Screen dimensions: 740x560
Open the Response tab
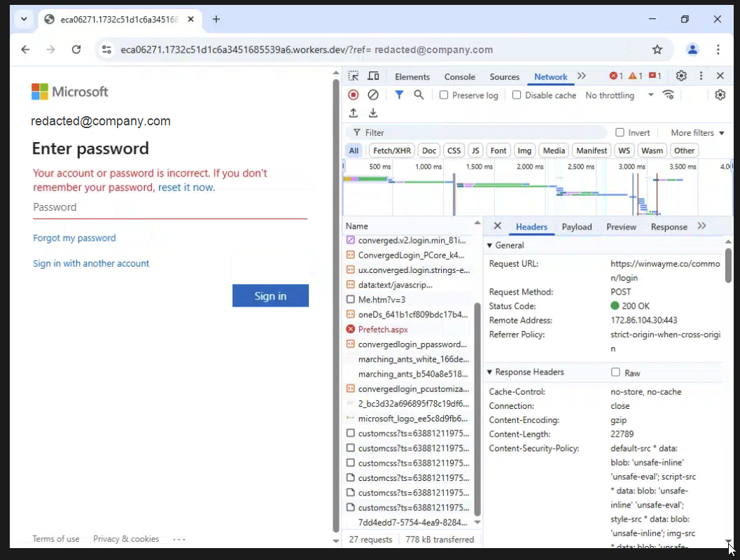point(669,227)
